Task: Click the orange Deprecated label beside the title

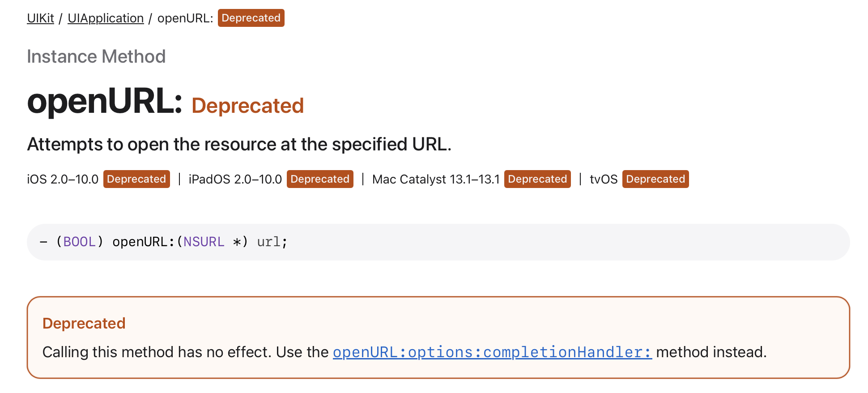Action: click(x=247, y=106)
